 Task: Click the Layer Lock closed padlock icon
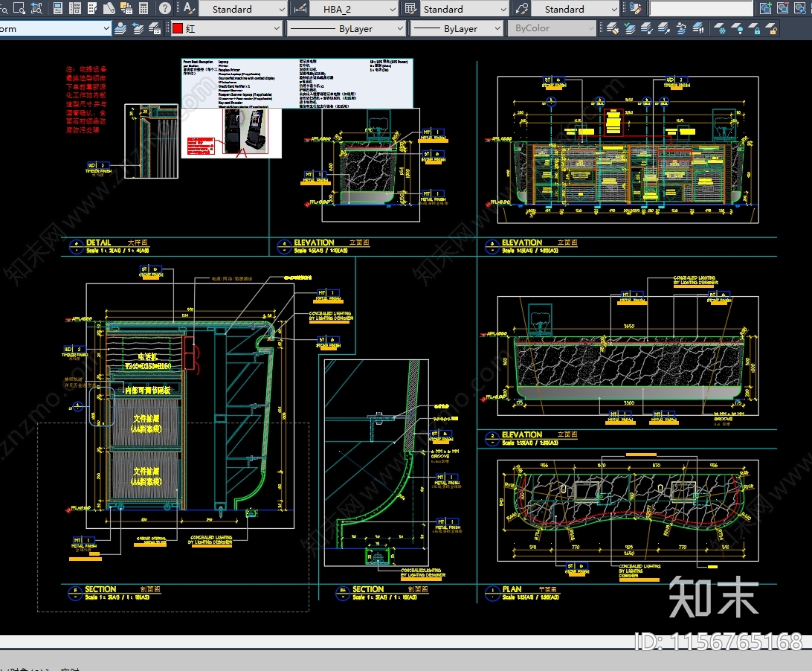click(755, 29)
